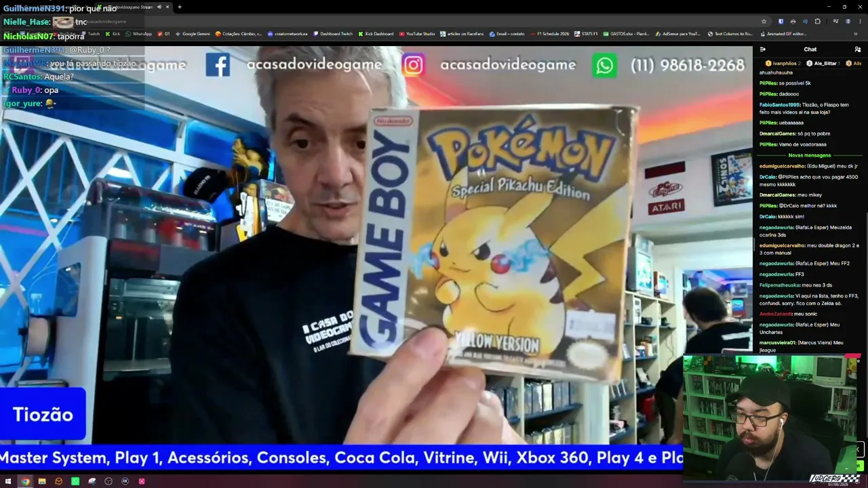Viewport: 868px width, 488px height.
Task: Open the orange mail app on the taskbar
Action: tap(58, 481)
